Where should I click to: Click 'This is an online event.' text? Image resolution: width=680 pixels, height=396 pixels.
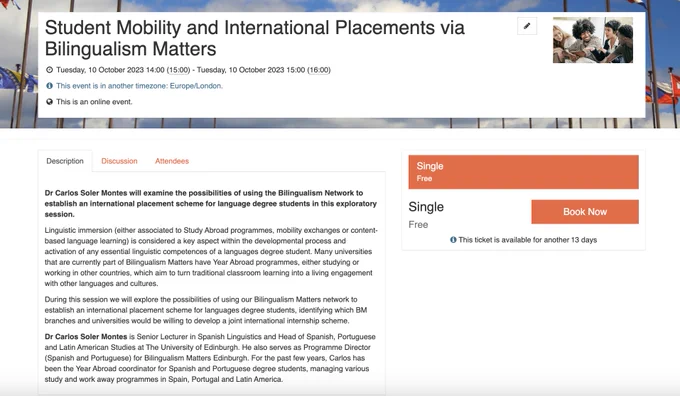point(94,102)
